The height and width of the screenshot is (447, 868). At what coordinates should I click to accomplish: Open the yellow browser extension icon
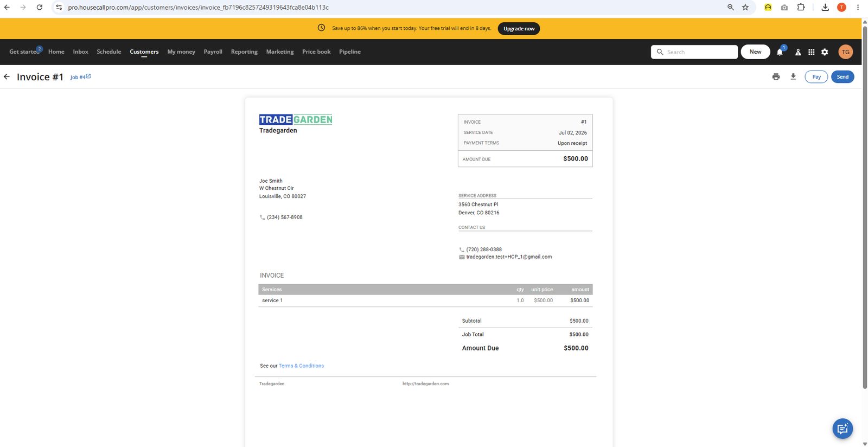click(768, 7)
